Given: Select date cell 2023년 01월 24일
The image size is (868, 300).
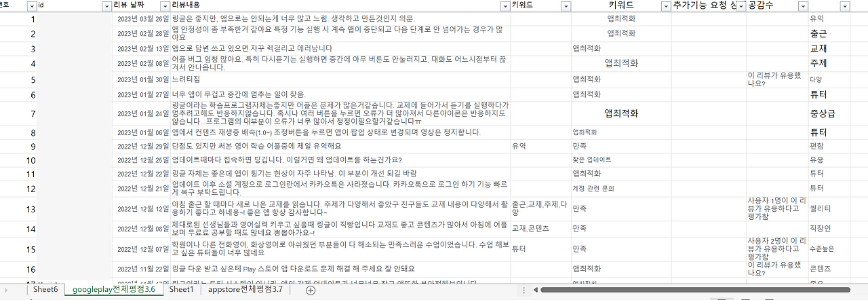Looking at the screenshot, I should pos(142,113).
